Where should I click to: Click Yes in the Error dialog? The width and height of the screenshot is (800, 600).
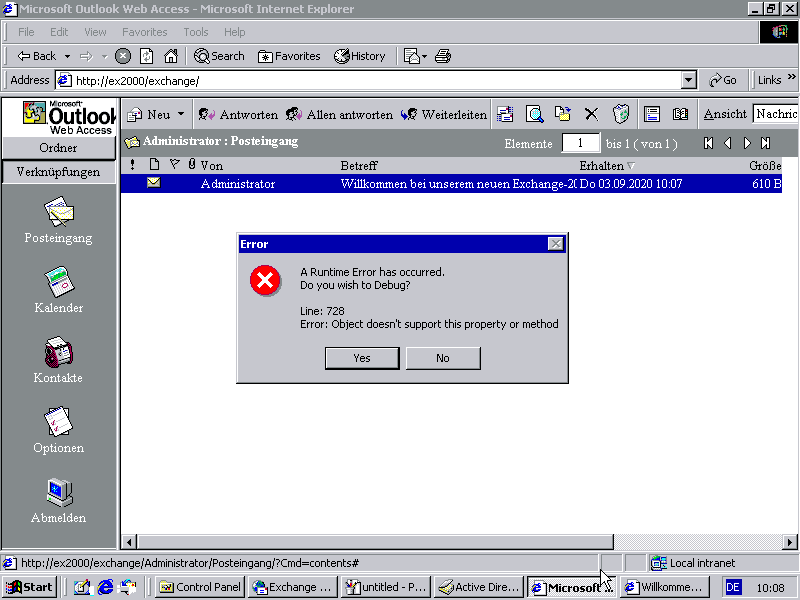[362, 358]
